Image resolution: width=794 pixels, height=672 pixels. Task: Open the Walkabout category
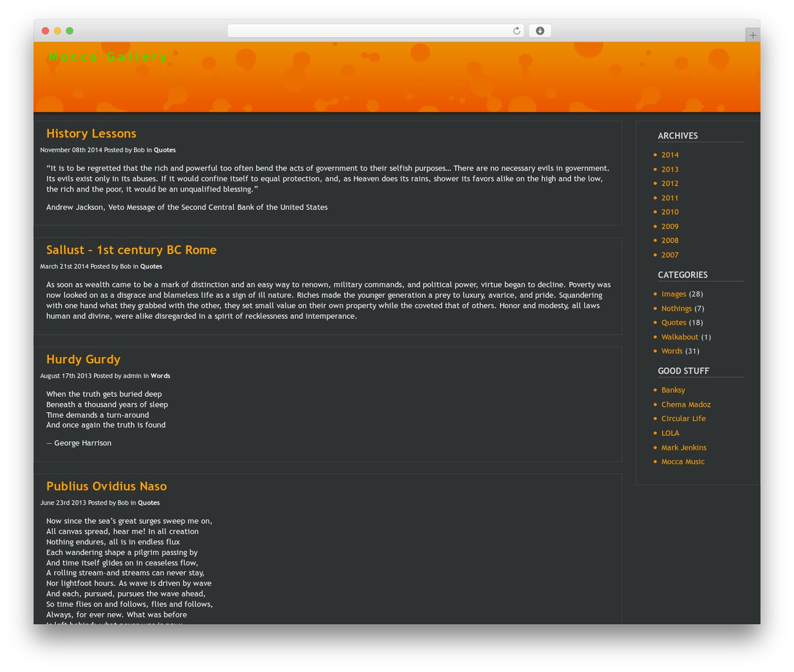pos(680,337)
